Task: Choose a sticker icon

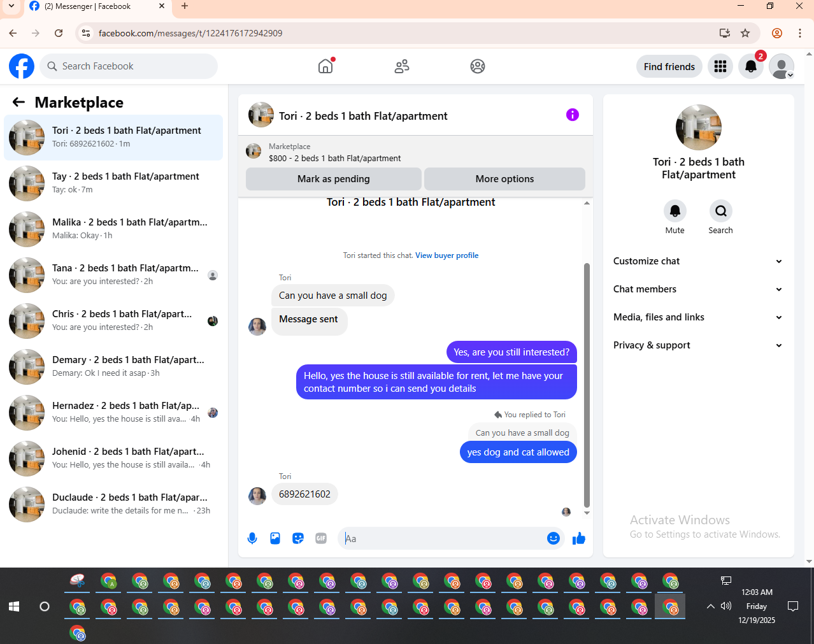Action: point(298,538)
